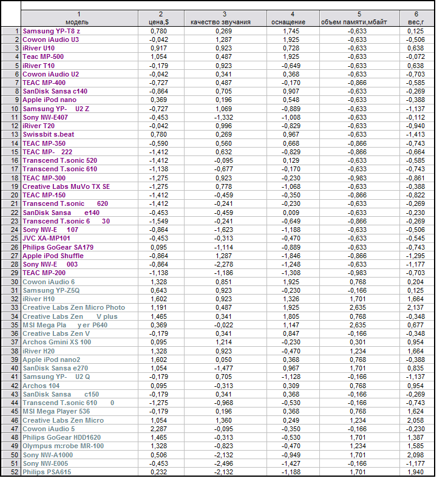The width and height of the screenshot is (448, 481).
Task: Select the Teac MP-500 cell
Action: (80, 56)
